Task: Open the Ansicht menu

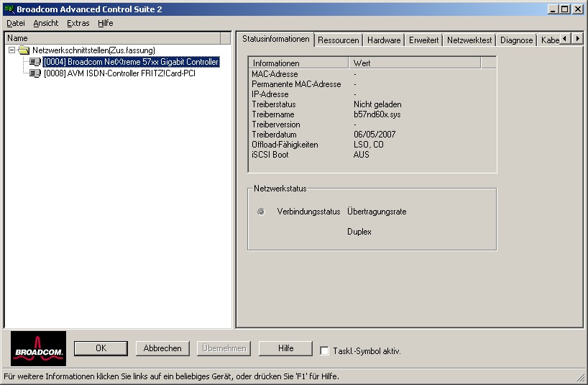Action: point(46,23)
